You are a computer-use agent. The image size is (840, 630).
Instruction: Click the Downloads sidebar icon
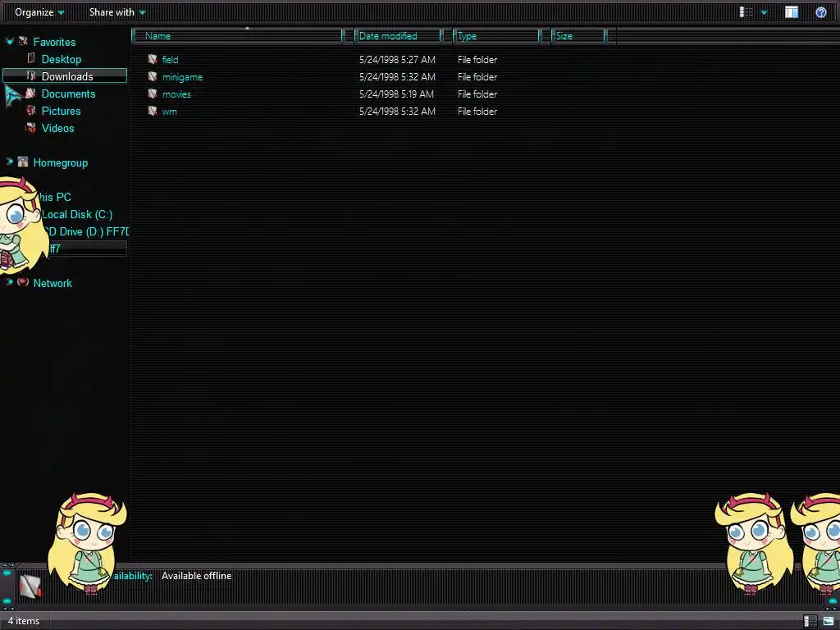31,76
